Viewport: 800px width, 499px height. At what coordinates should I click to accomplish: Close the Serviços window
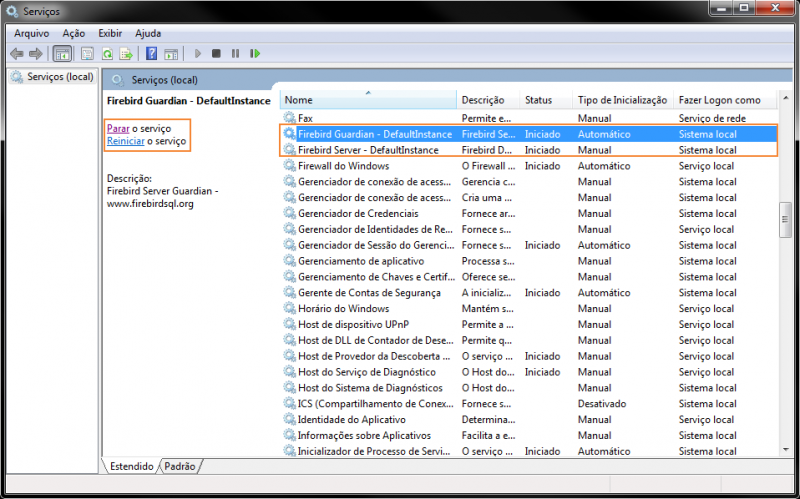tap(776, 8)
